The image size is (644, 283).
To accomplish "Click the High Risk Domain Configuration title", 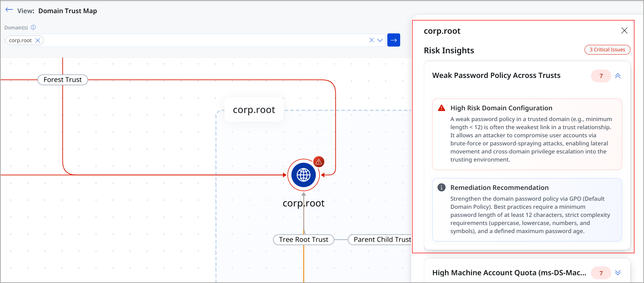I will pos(501,108).
